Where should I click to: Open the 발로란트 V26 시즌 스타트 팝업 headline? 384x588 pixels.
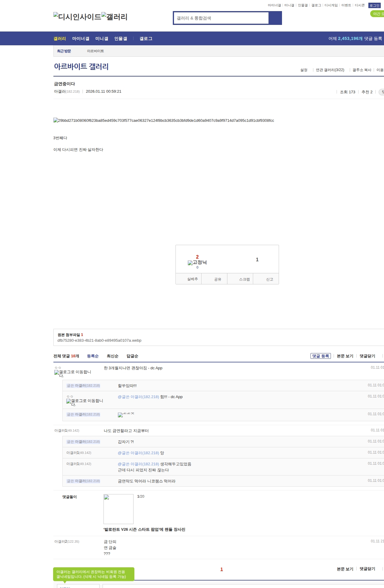tap(144, 529)
